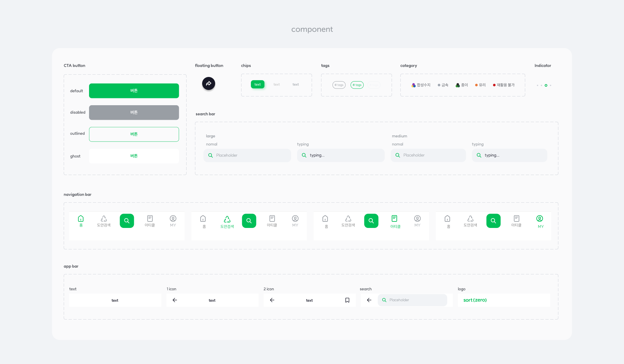The height and width of the screenshot is (364, 624).
Task: Click back arrow in the 2 icon app bar
Action: (x=272, y=300)
